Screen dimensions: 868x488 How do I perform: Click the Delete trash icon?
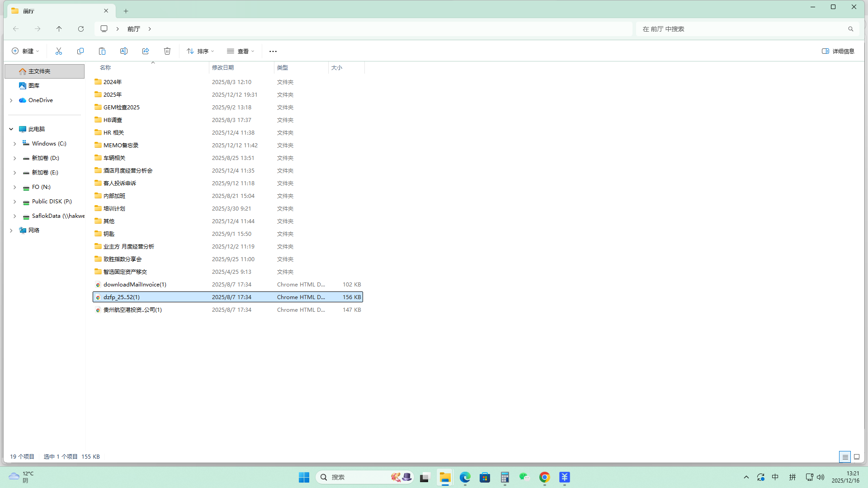[x=167, y=51]
